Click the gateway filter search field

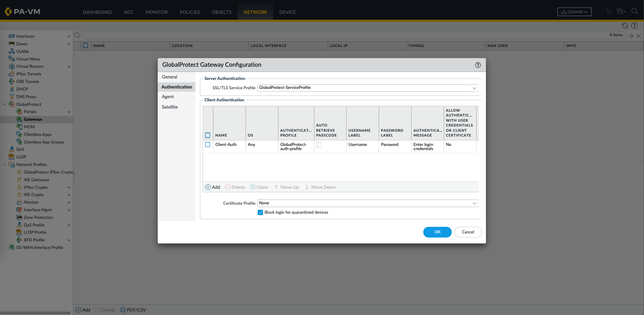click(342, 35)
